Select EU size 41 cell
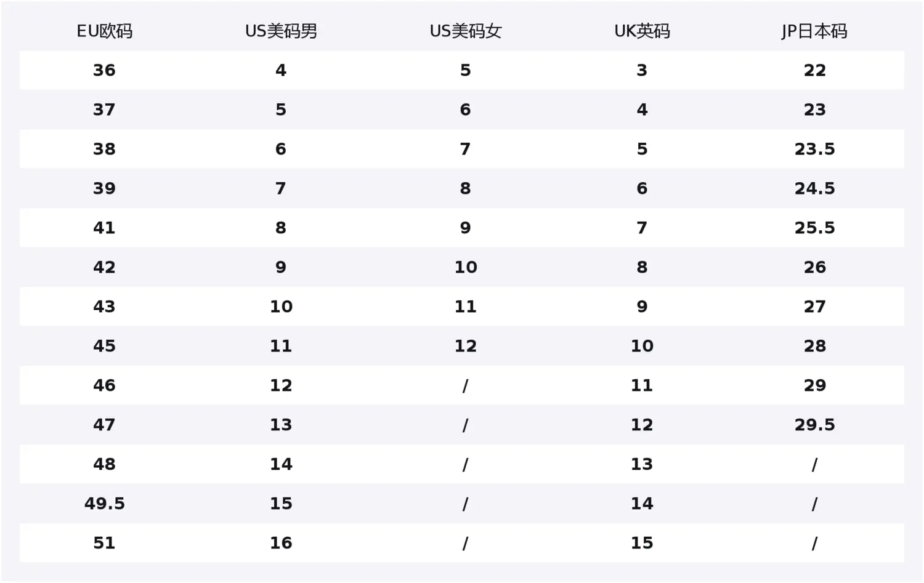The width and height of the screenshot is (924, 583). (104, 228)
